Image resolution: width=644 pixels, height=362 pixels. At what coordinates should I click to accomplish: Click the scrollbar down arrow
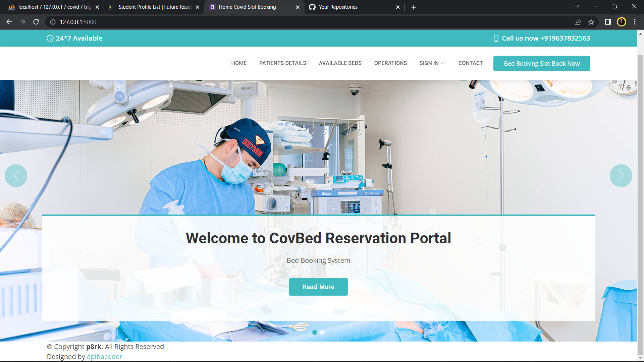point(640,358)
